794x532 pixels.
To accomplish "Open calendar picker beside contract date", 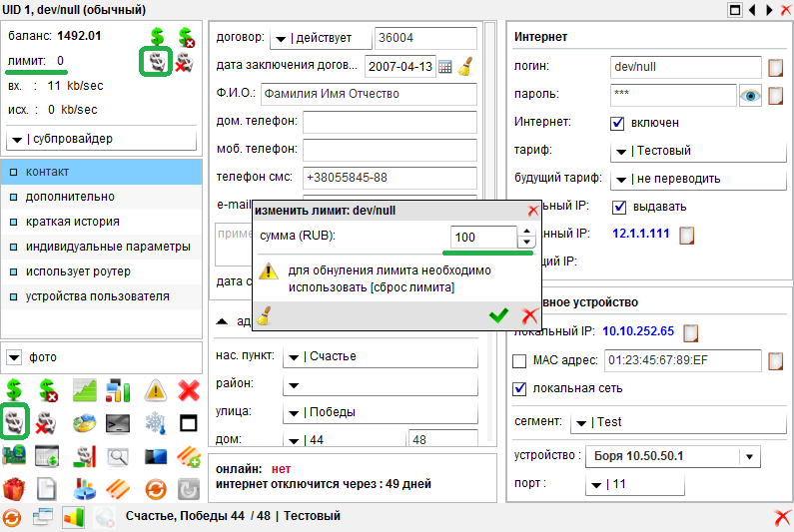I will [x=445, y=67].
